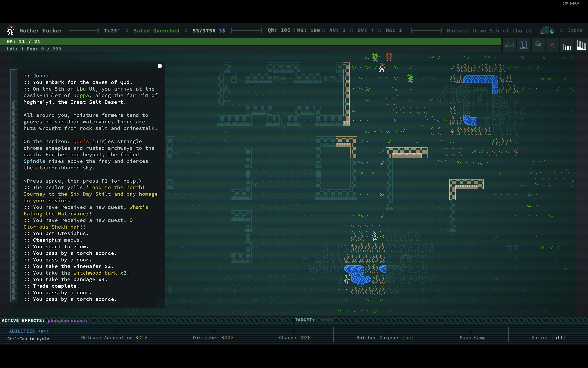Open the doorway icon in top toolbar
This screenshot has height=368, width=588.
[524, 45]
